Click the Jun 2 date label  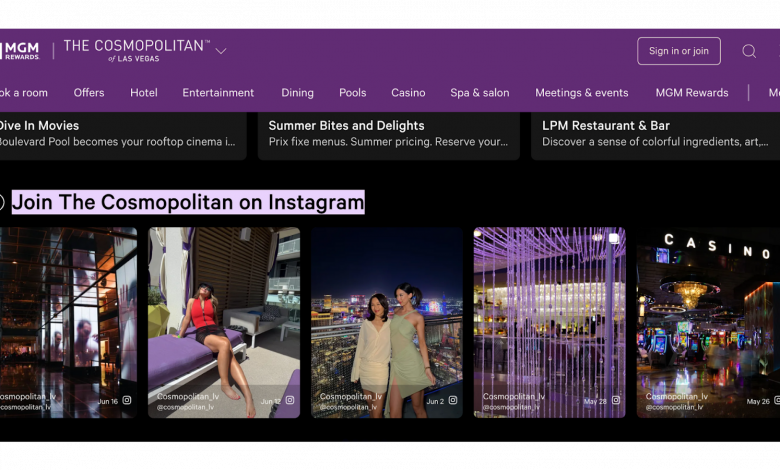click(x=435, y=401)
